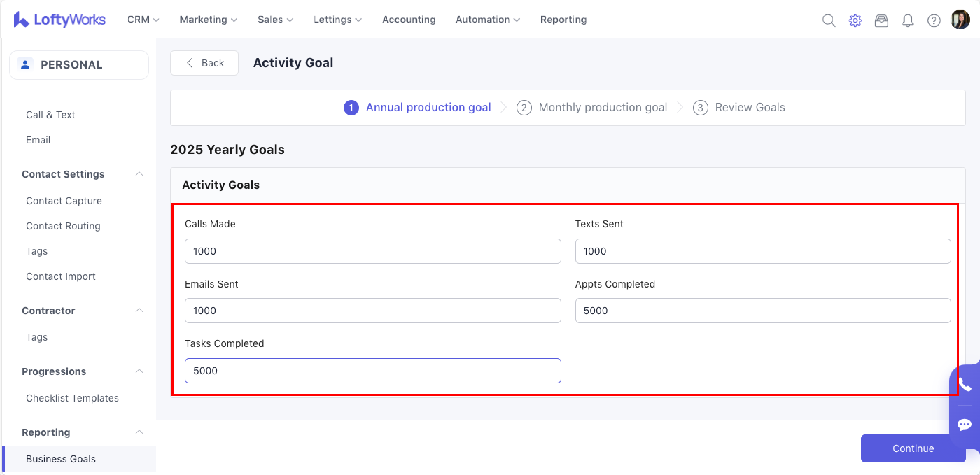Open the floating chat bubble icon
The height and width of the screenshot is (475, 980).
964,424
